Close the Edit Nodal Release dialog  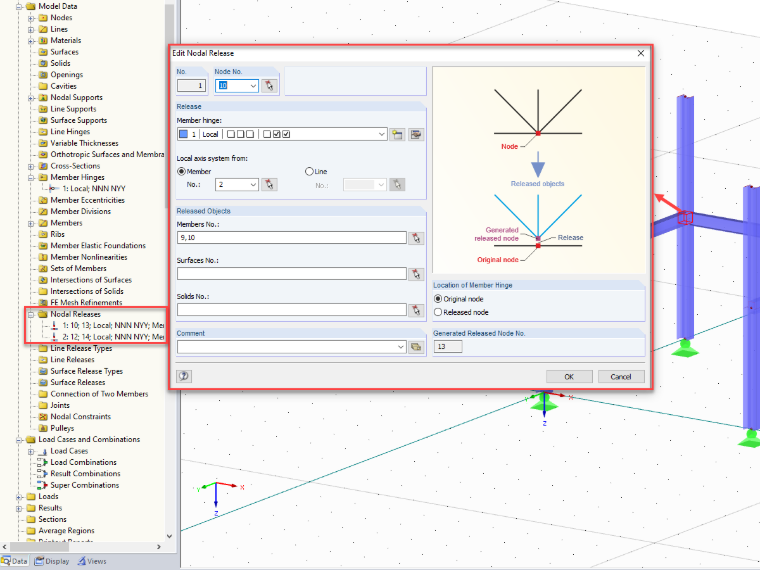tap(641, 53)
